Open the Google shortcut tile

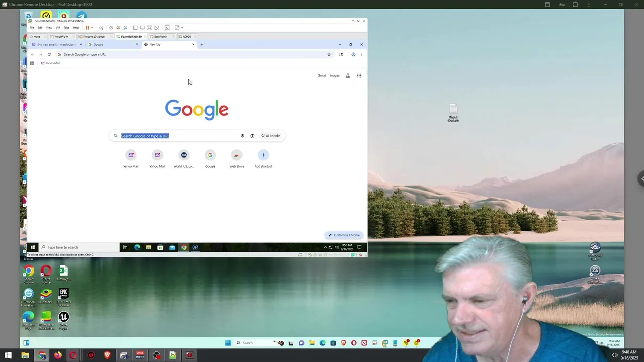click(210, 159)
